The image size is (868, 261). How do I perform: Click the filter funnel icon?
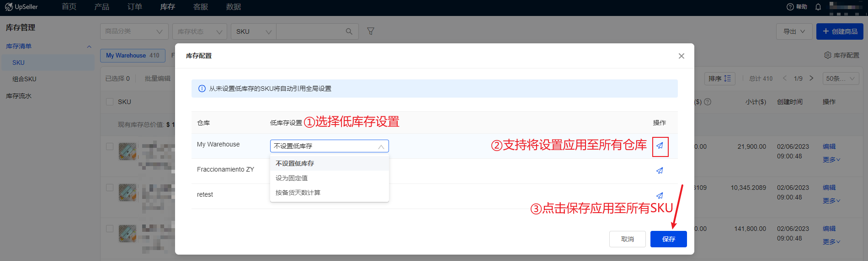371,31
